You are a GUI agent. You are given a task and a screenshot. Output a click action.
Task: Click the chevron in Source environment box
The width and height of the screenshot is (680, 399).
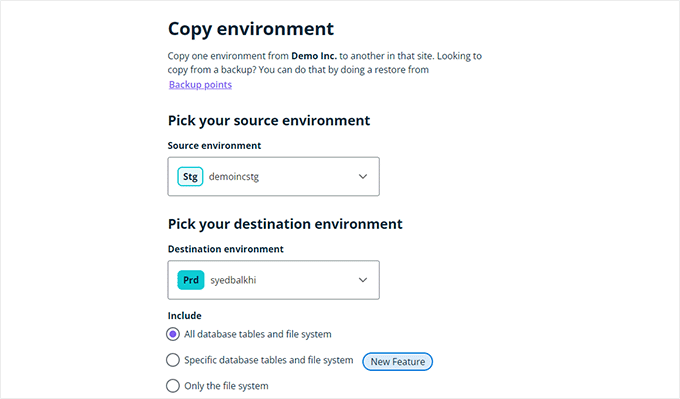pos(363,177)
